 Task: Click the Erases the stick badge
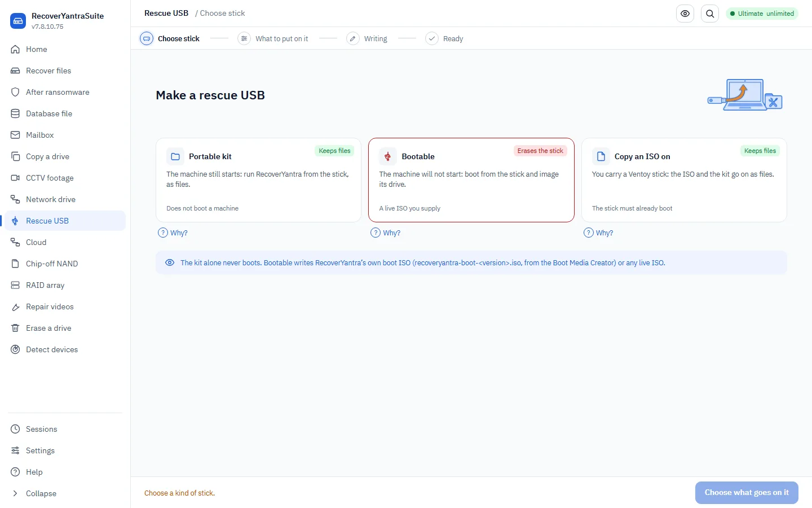click(540, 151)
